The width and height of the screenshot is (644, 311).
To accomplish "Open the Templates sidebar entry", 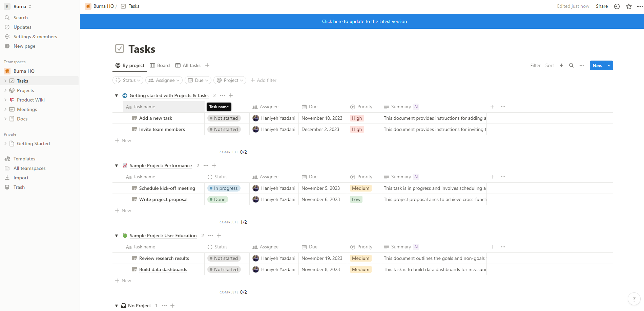I will click(24, 159).
